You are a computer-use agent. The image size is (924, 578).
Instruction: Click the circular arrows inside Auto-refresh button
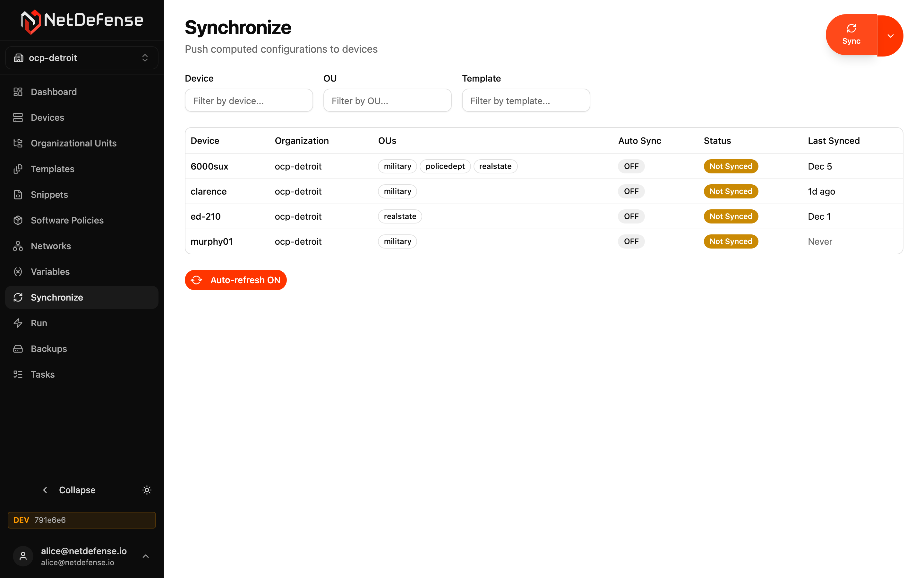coord(196,280)
